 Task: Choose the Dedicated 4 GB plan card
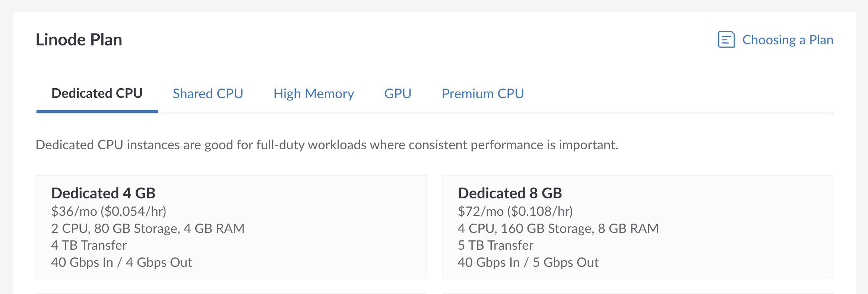click(231, 227)
